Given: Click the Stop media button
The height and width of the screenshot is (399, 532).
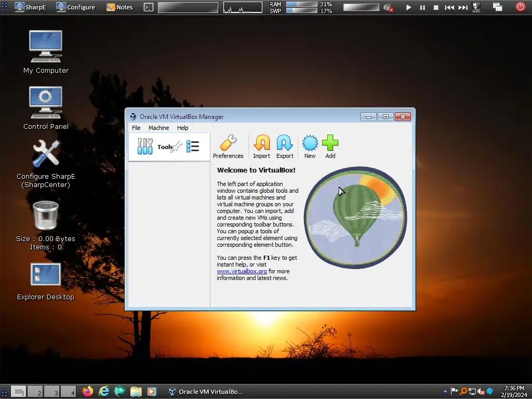Looking at the screenshot, I should click(436, 7).
